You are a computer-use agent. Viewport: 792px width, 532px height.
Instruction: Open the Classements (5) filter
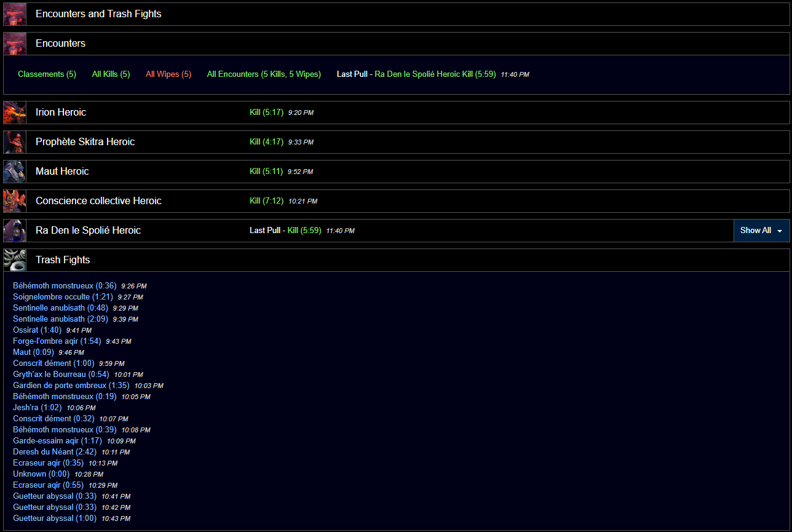47,74
